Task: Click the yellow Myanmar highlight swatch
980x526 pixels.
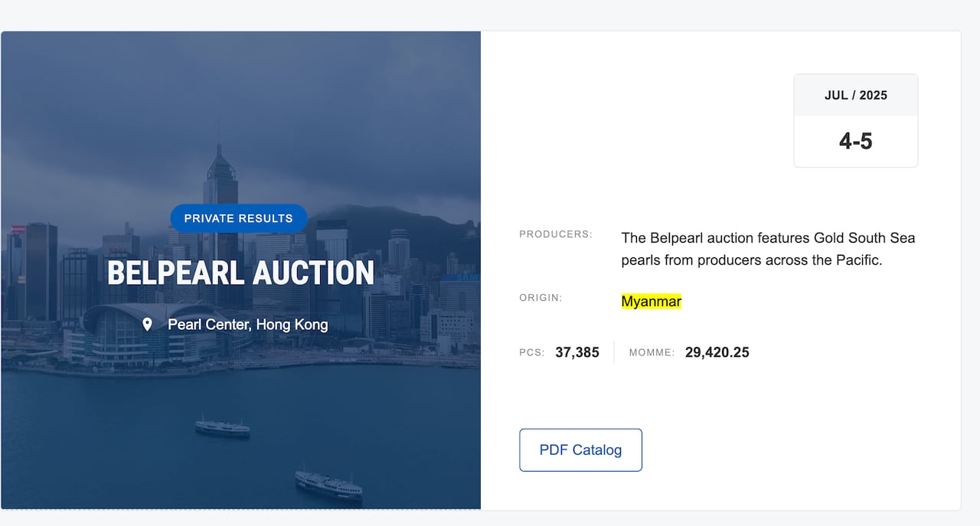Action: point(651,301)
